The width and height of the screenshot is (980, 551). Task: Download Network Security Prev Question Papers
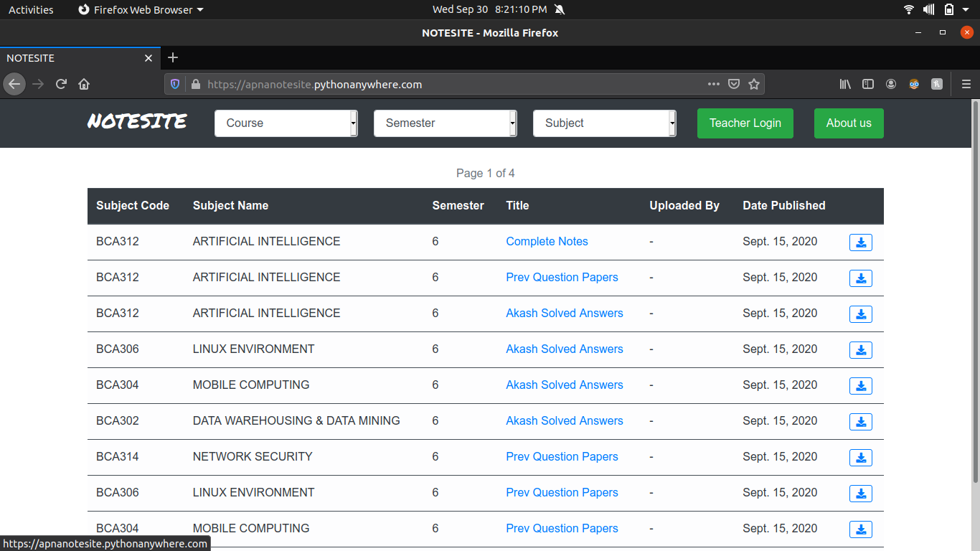coord(861,458)
